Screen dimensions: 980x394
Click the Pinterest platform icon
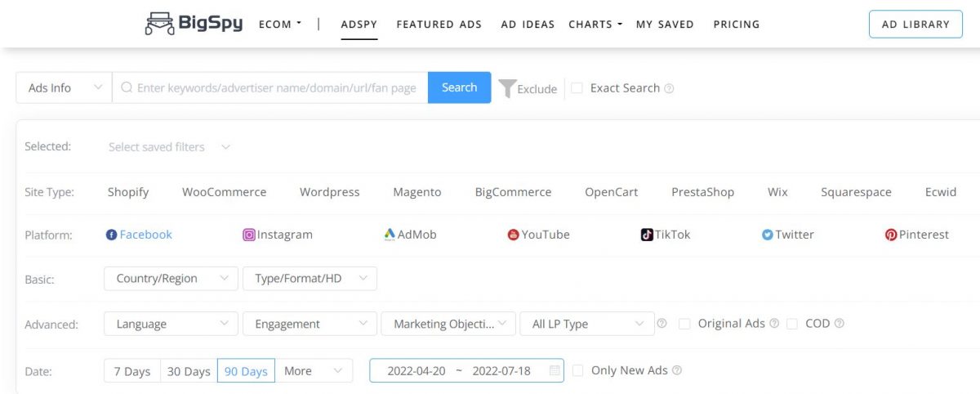point(891,235)
